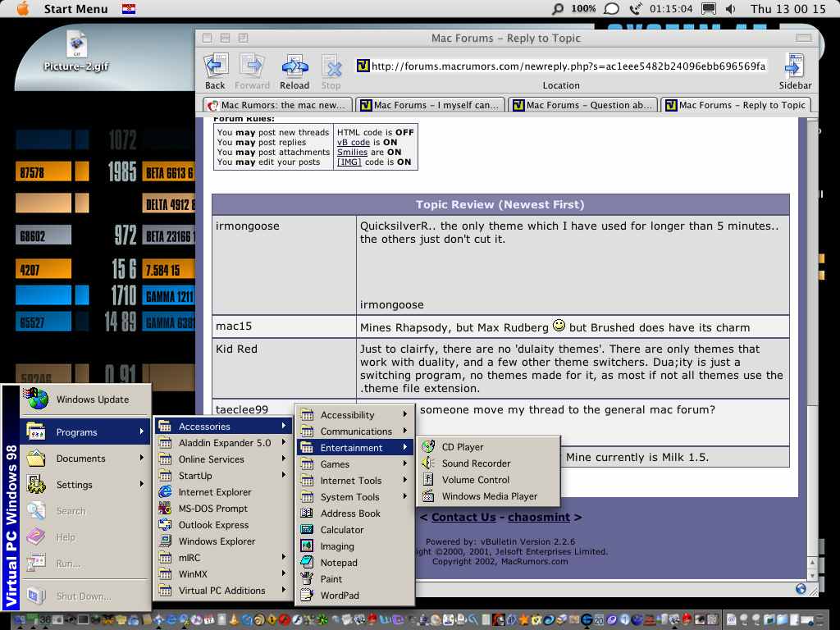Click the username irmongoose in topic review
The height and width of the screenshot is (630, 840).
pyautogui.click(x=247, y=226)
